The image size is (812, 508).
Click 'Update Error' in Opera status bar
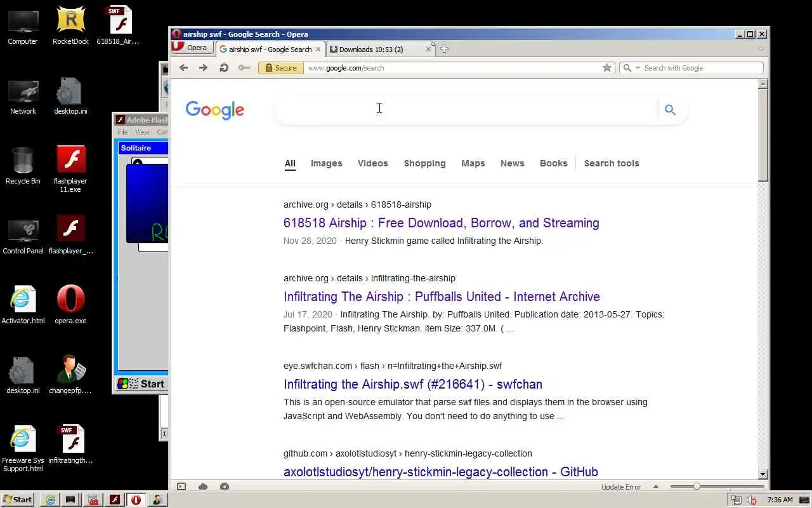pos(621,487)
